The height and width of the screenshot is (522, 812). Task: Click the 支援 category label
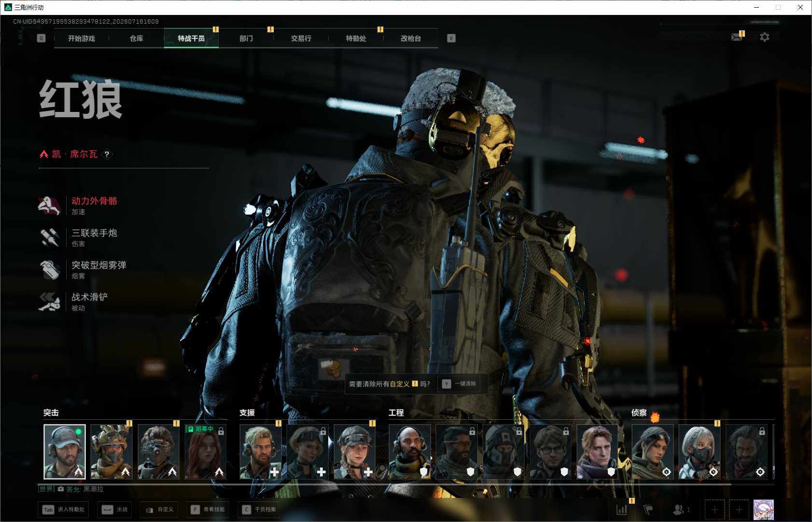coord(247,412)
